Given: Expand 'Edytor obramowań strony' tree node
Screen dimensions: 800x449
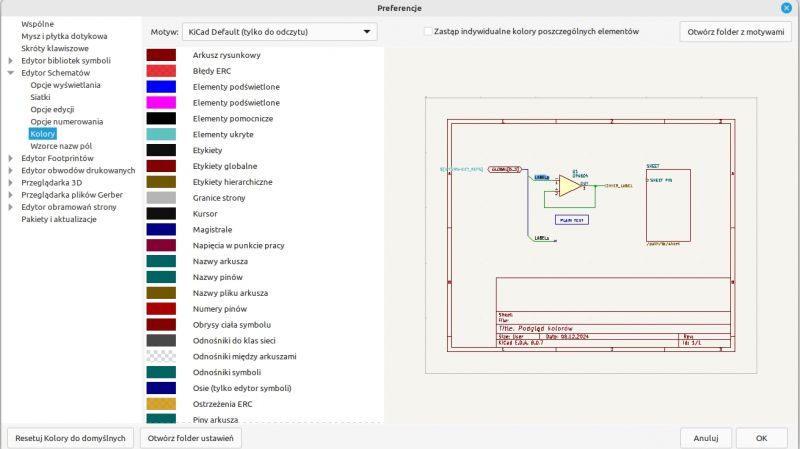Looking at the screenshot, I should [10, 207].
